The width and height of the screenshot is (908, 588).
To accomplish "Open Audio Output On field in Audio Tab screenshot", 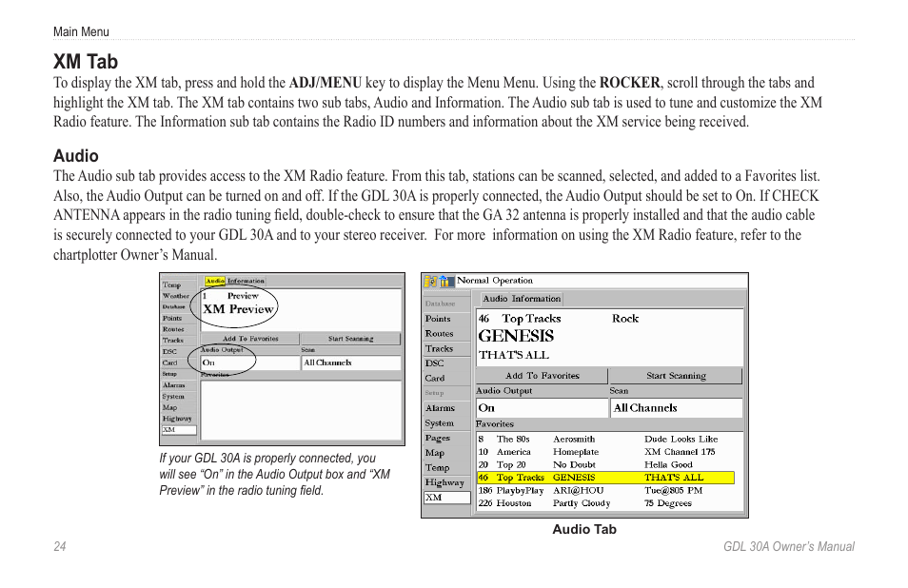I will (x=542, y=408).
